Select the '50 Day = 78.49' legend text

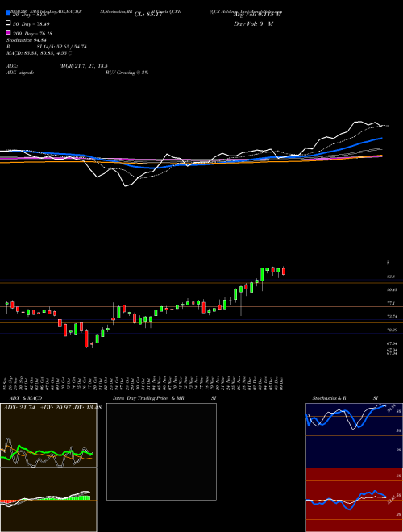(x=31, y=24)
